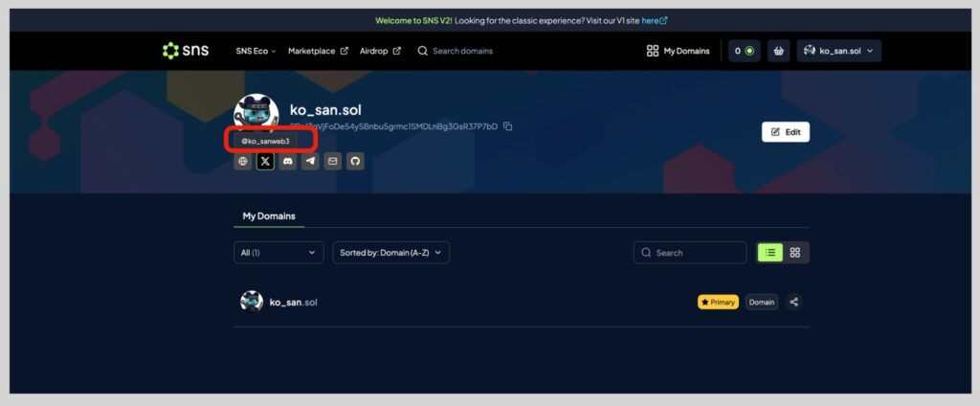The width and height of the screenshot is (980, 406).
Task: Open the Airdrop external link
Action: click(380, 52)
